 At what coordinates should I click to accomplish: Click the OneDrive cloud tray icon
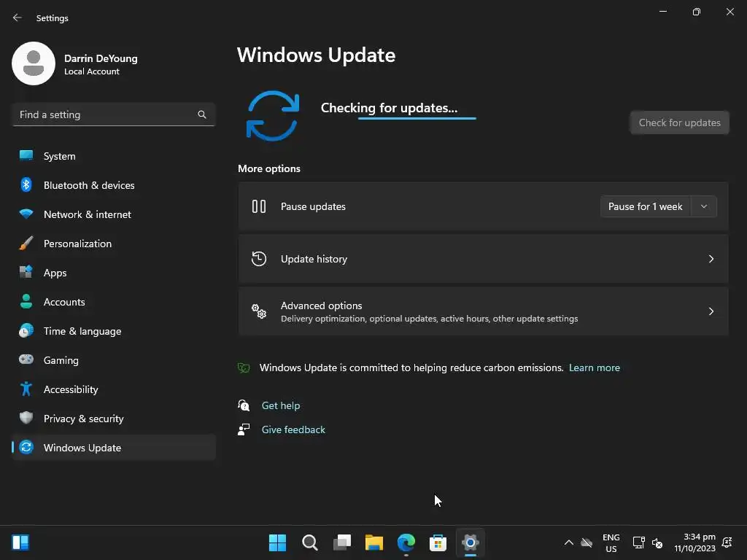click(x=587, y=542)
